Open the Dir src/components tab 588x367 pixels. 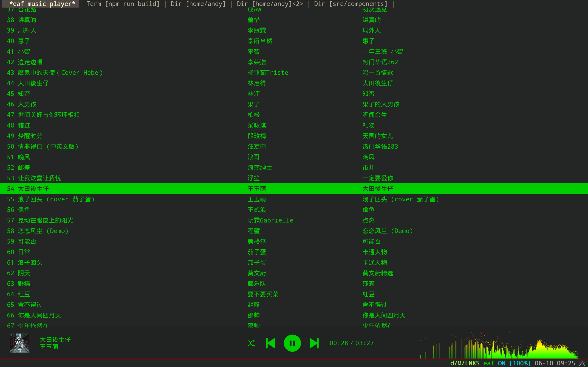click(350, 4)
